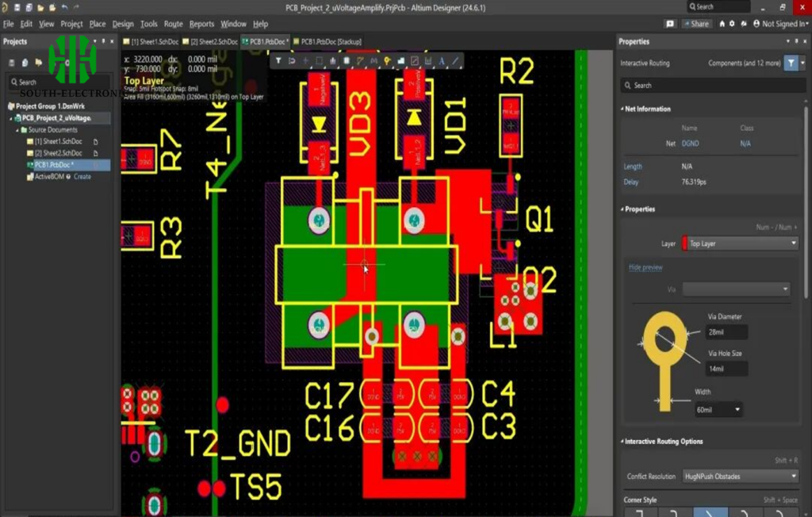Open the Conflict Resolution dropdown
This screenshot has height=517, width=812.
coord(740,477)
